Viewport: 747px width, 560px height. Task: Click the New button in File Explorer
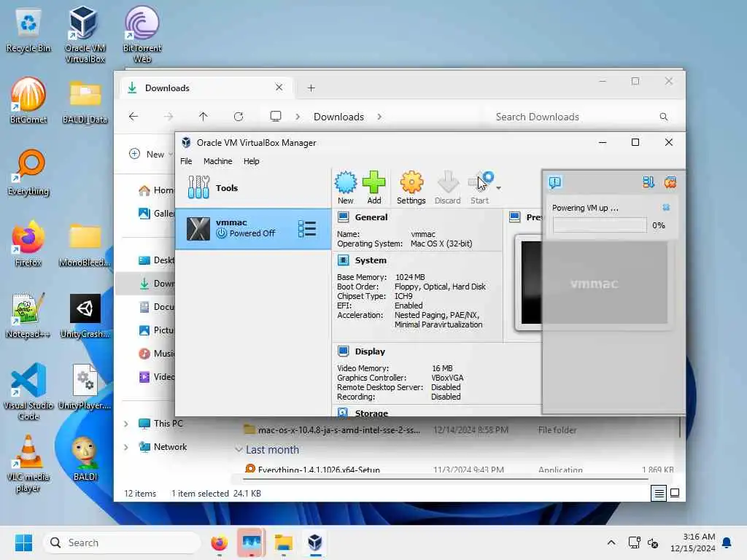150,154
